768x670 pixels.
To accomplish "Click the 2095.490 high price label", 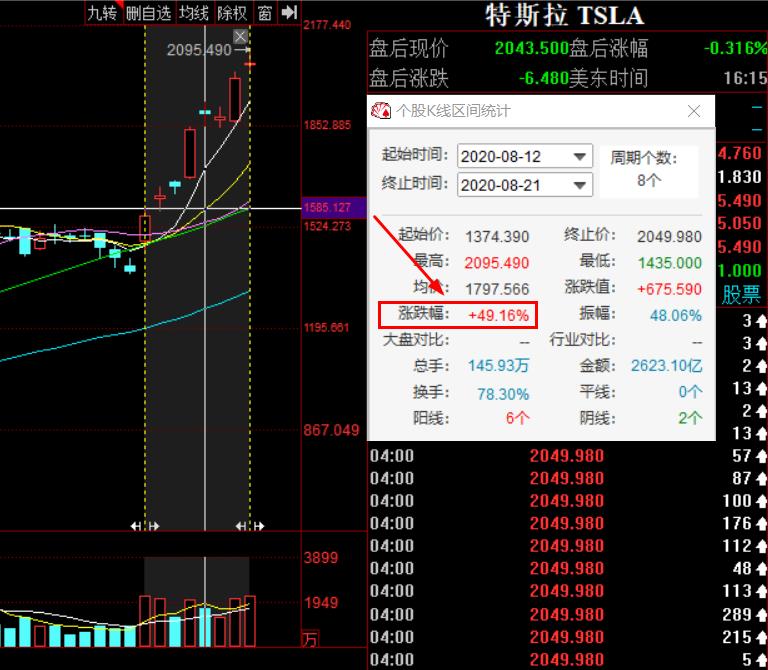I will 199,50.
